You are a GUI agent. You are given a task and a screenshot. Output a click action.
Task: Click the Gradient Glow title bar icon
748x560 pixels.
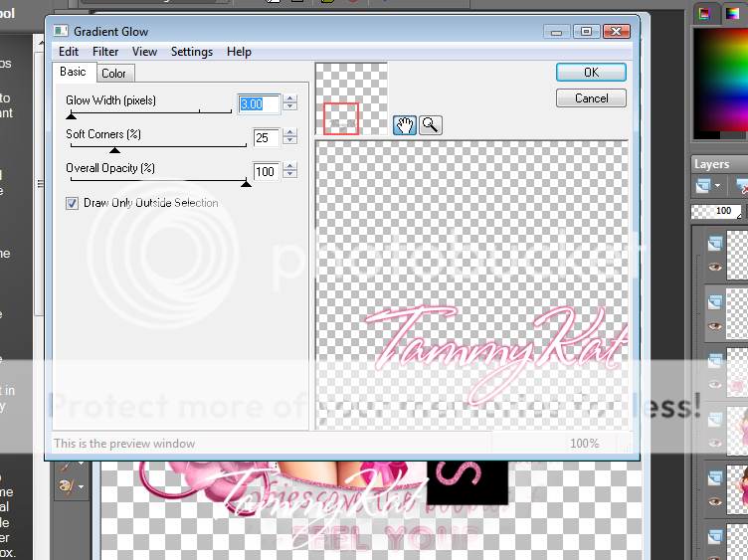[61, 32]
